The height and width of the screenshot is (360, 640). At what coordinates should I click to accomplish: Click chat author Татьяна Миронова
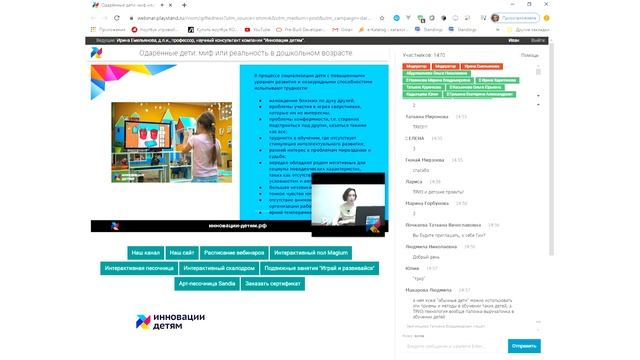click(427, 117)
